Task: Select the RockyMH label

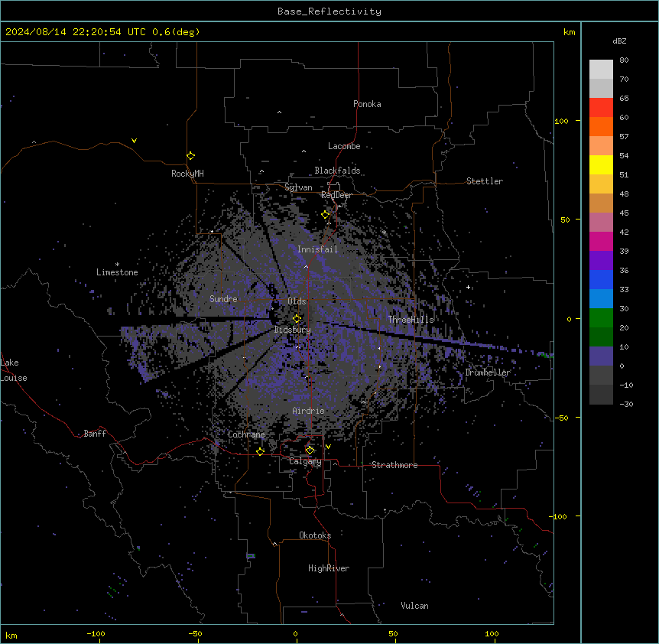Action: tap(187, 174)
